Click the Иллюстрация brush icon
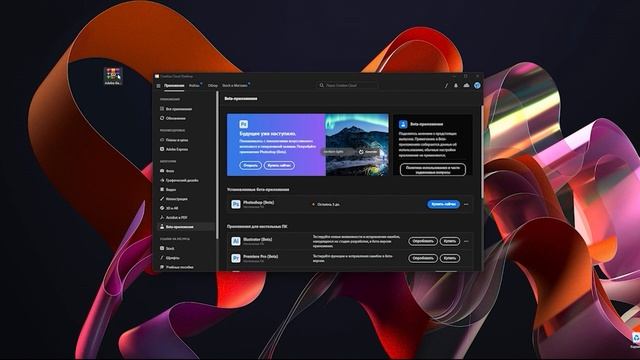 pos(162,199)
